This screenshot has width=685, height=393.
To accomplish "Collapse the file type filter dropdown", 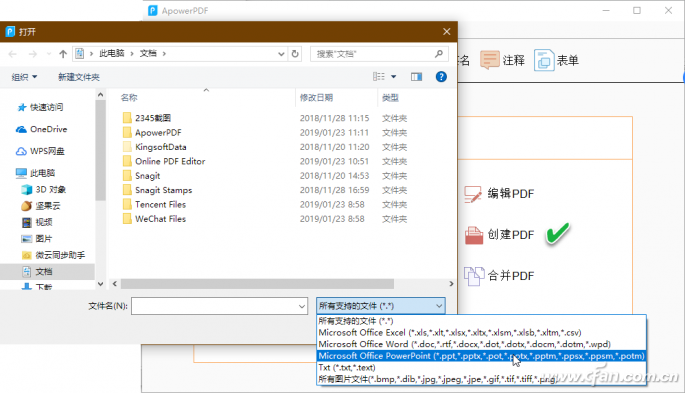I will pos(439,306).
